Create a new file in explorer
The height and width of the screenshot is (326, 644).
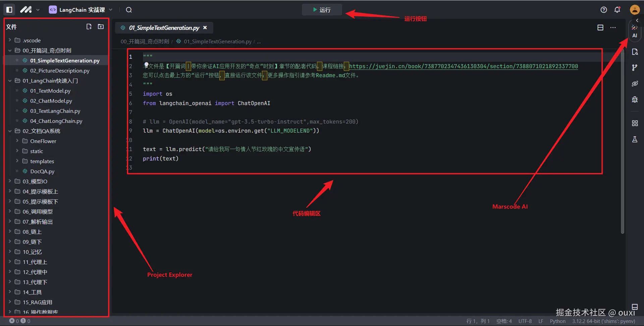(89, 27)
